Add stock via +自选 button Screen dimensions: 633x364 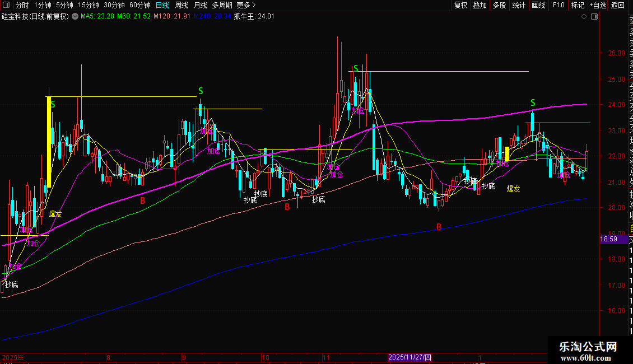click(598, 5)
